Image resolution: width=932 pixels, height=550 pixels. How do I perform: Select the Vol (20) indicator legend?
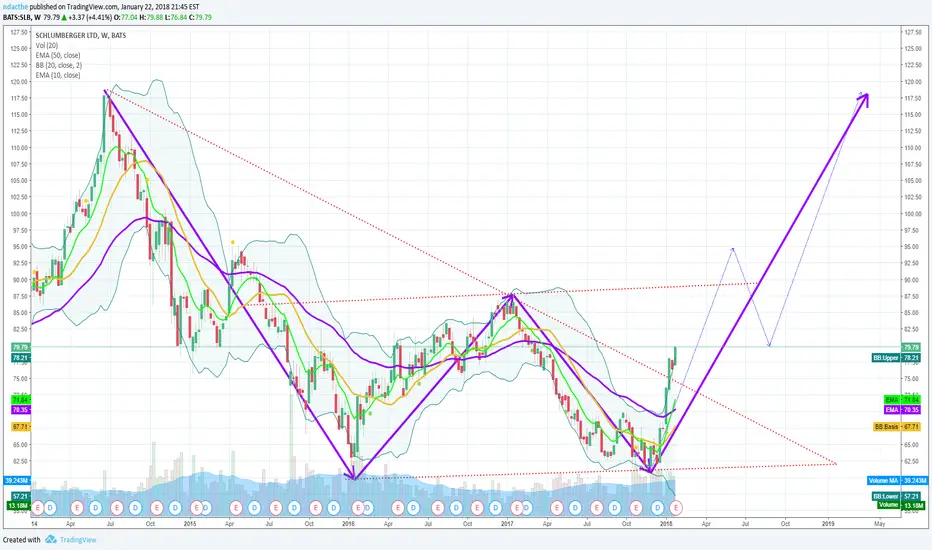(x=46, y=45)
